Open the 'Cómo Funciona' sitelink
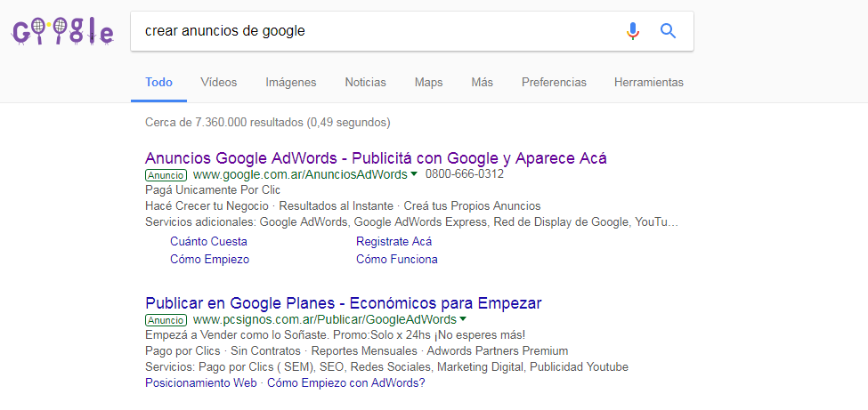868x410 pixels. click(397, 260)
